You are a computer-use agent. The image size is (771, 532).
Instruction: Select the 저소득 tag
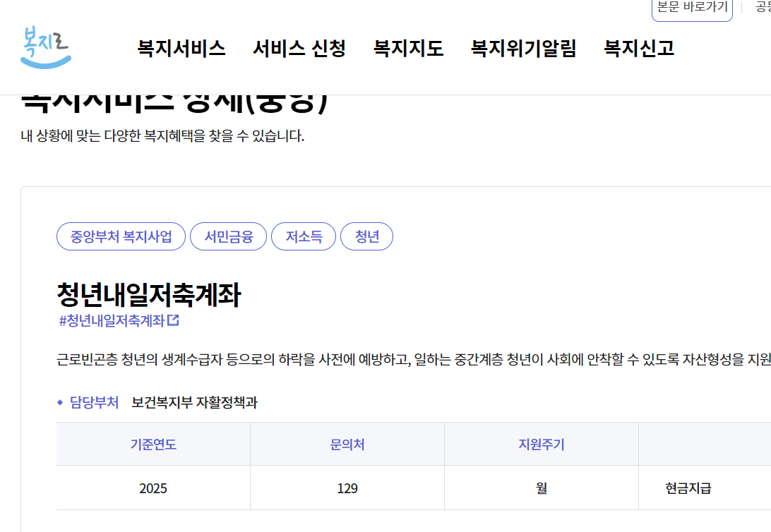[x=304, y=236]
